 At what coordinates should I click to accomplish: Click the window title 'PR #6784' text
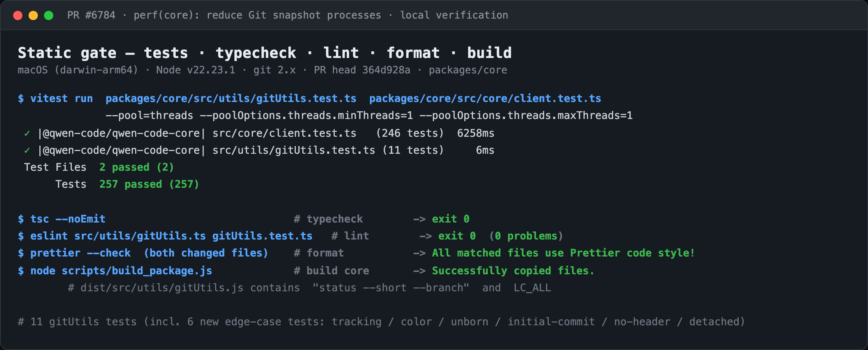[91, 15]
